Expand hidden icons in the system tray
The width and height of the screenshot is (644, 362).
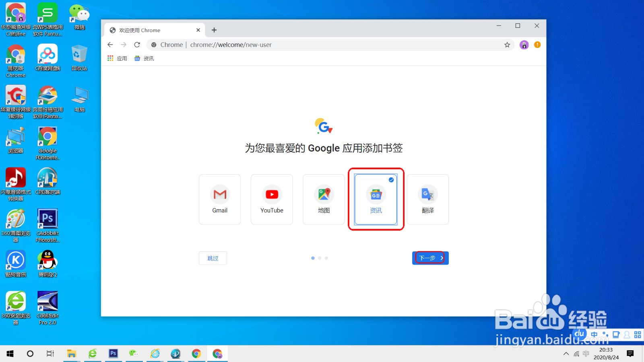[x=566, y=354]
